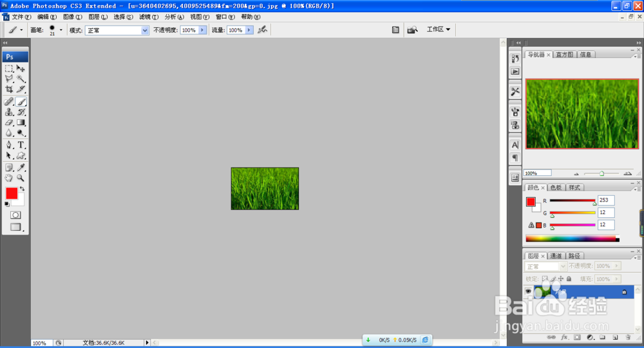Select the Gradient tool
This screenshot has width=644, height=348.
(21, 122)
